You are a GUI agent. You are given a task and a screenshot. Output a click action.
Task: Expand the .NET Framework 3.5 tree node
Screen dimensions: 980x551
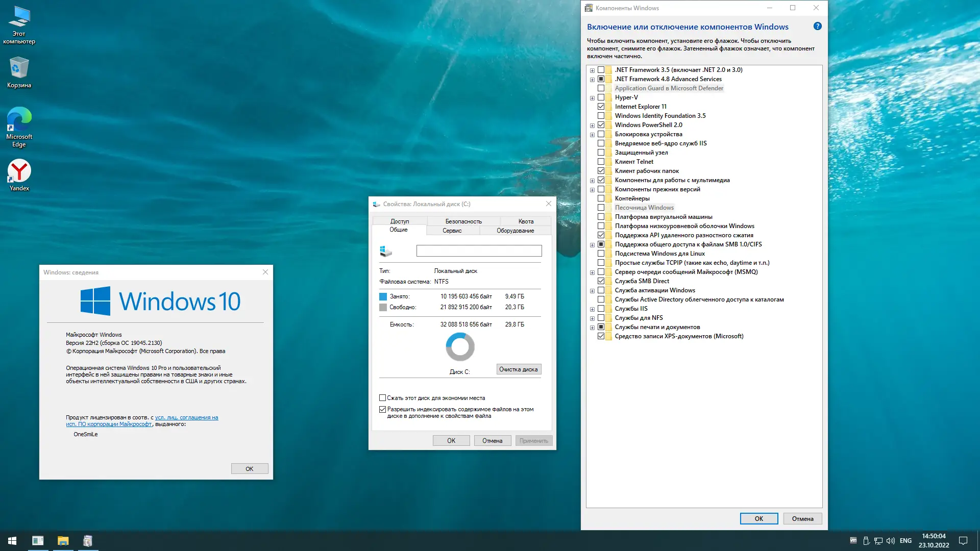(x=592, y=70)
